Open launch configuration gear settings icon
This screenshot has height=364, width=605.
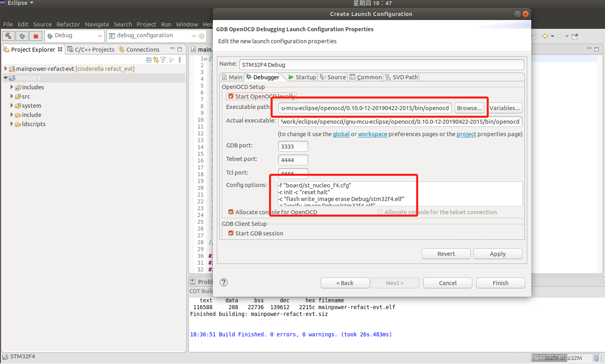click(202, 36)
